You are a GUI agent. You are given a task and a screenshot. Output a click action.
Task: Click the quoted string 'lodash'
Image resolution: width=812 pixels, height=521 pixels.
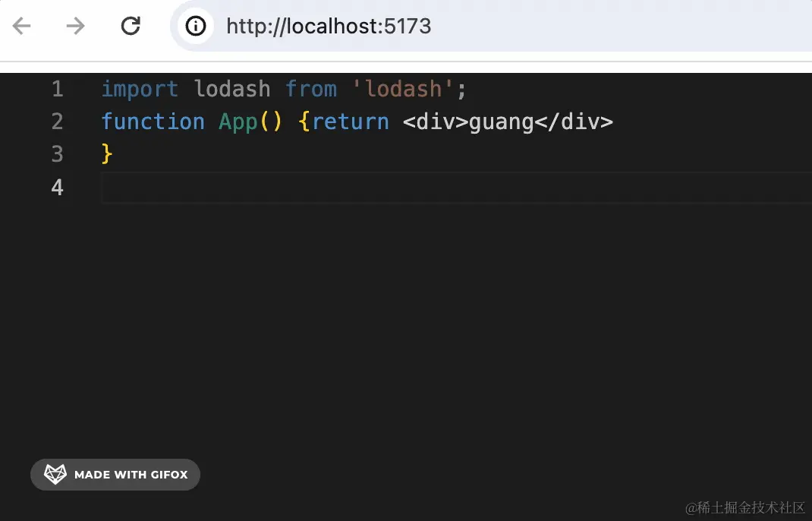[x=404, y=89]
